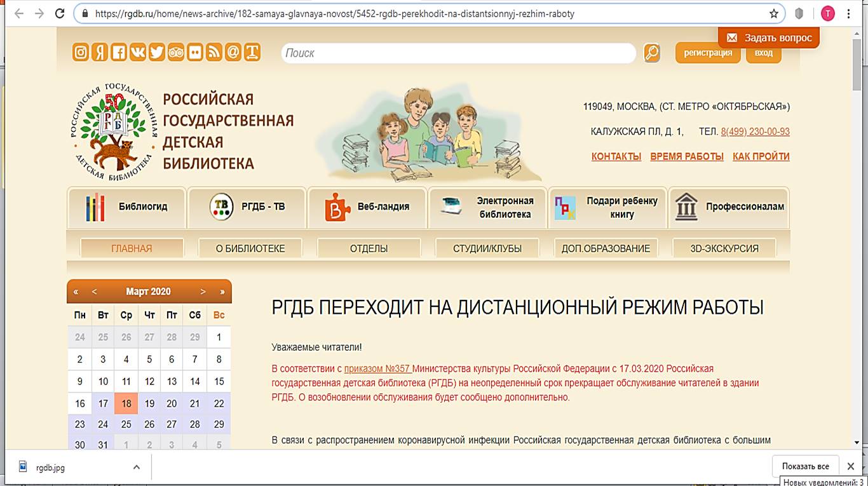
Task: Click Показать все downloads button
Action: pyautogui.click(x=806, y=466)
